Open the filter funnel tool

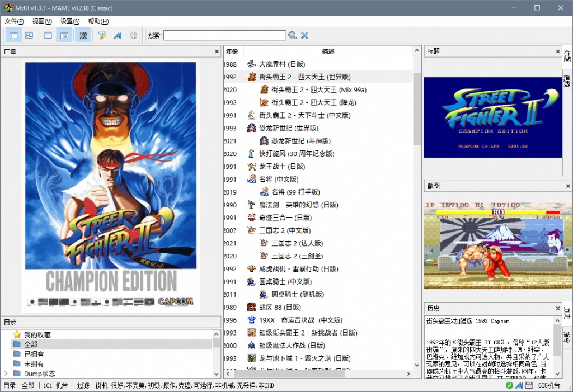click(102, 35)
